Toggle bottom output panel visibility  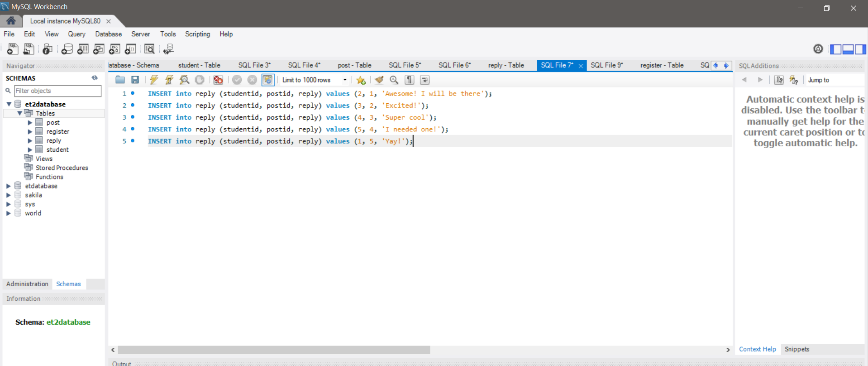(x=848, y=49)
